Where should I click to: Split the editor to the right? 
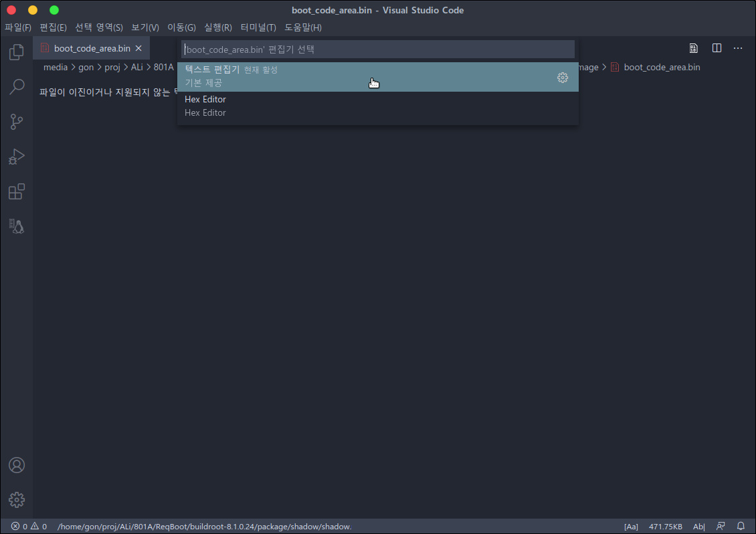pyautogui.click(x=717, y=48)
